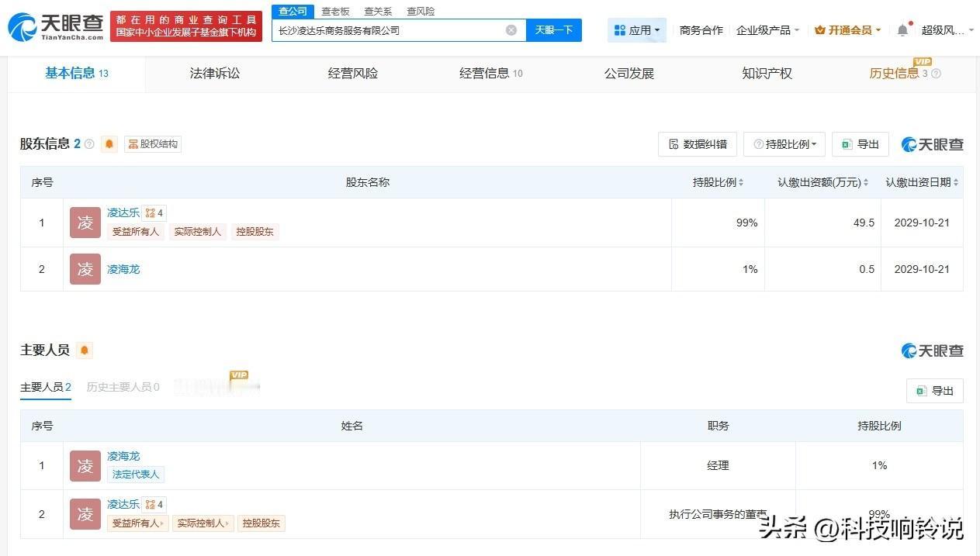Switch to the 法律诉讼 tab
This screenshot has height=556, width=980.
tap(215, 74)
